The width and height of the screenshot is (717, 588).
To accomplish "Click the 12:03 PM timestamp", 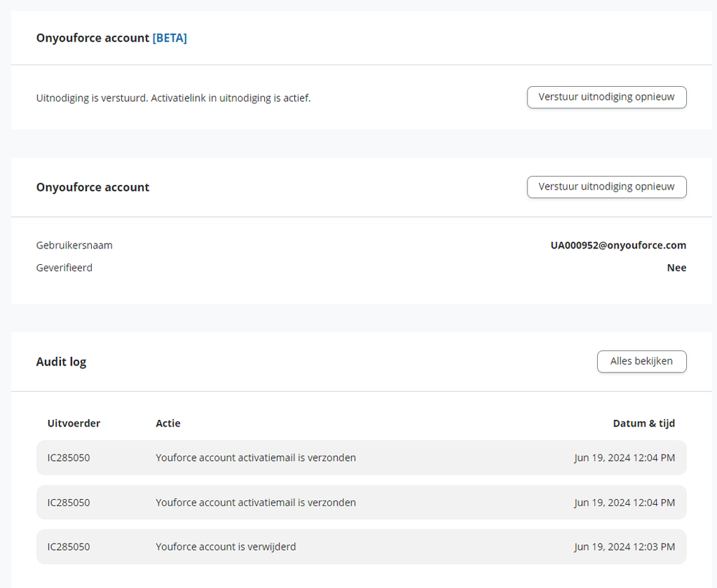I will (x=624, y=547).
